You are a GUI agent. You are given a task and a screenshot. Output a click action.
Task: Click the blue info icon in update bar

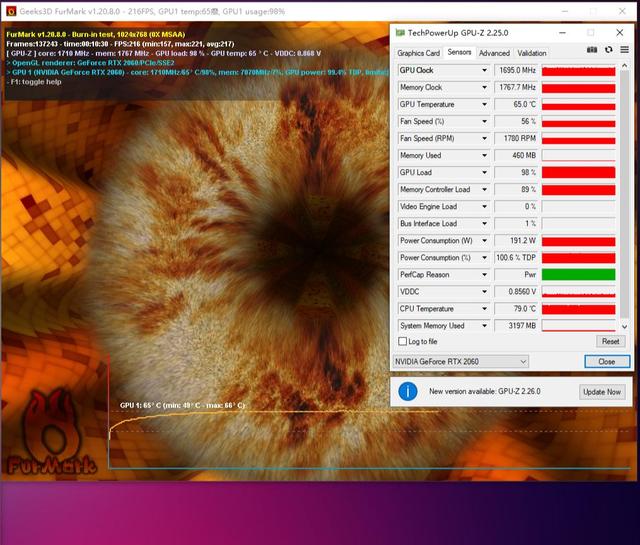pos(407,391)
